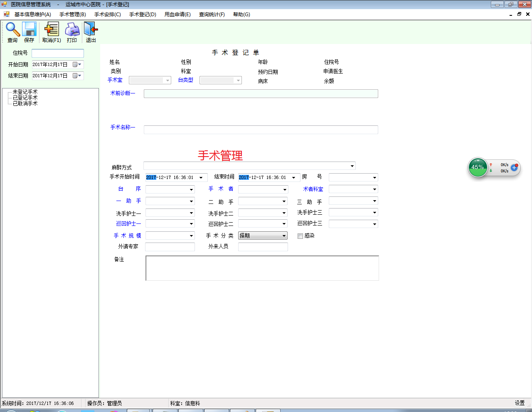Expand the 一助手 dropdown
The width and height of the screenshot is (532, 412).
[x=191, y=201]
